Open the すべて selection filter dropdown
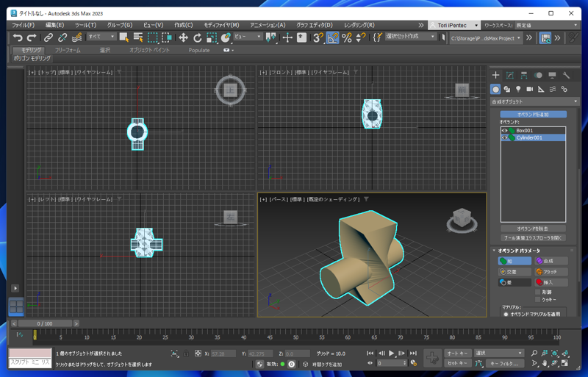 101,37
